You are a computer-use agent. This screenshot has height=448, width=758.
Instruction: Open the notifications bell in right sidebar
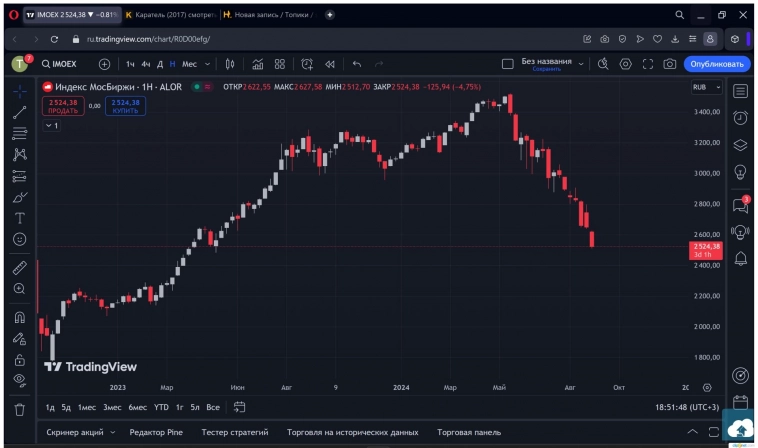point(740,259)
